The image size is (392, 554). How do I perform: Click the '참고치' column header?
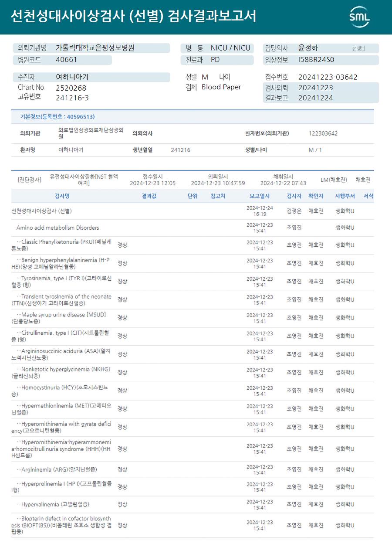pos(218,196)
